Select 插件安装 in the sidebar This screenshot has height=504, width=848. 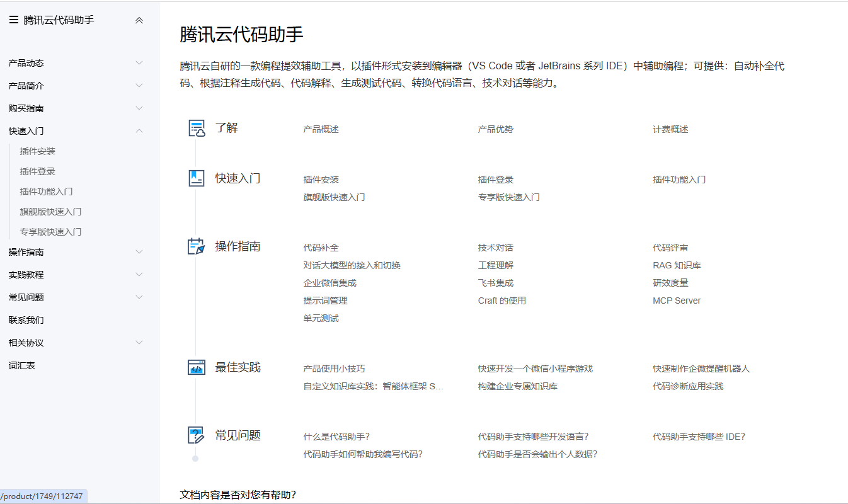tap(38, 151)
